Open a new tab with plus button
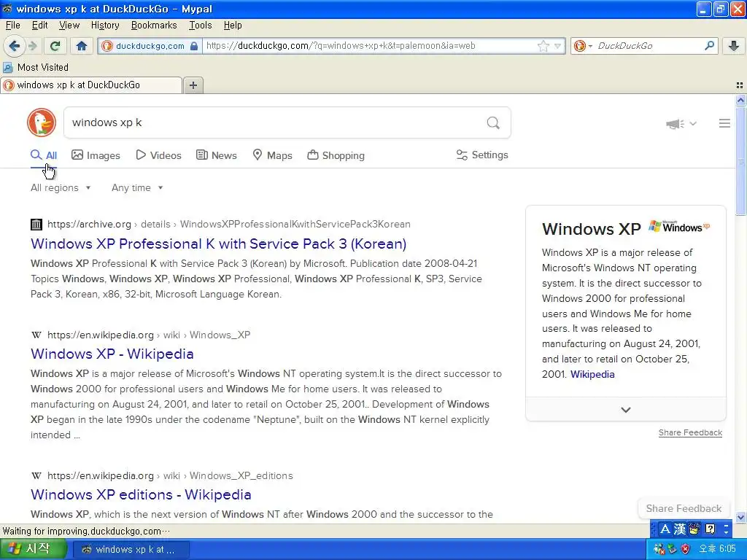The image size is (747, 560). point(193,85)
